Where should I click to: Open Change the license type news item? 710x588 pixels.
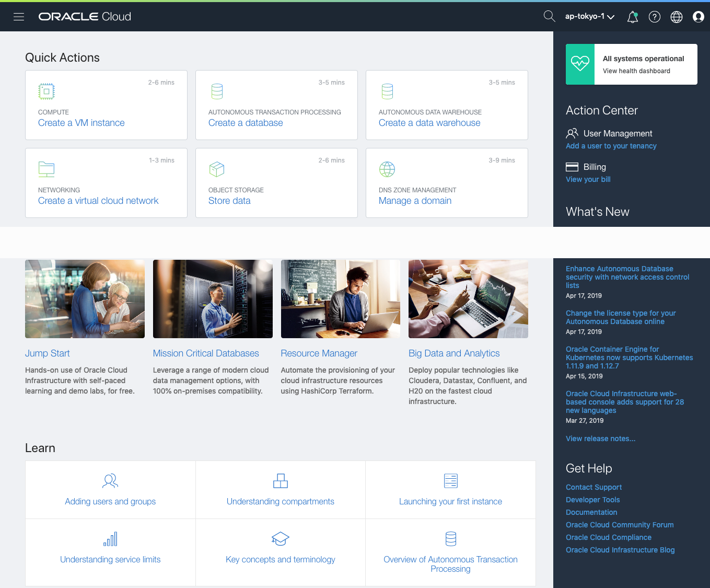pos(621,317)
